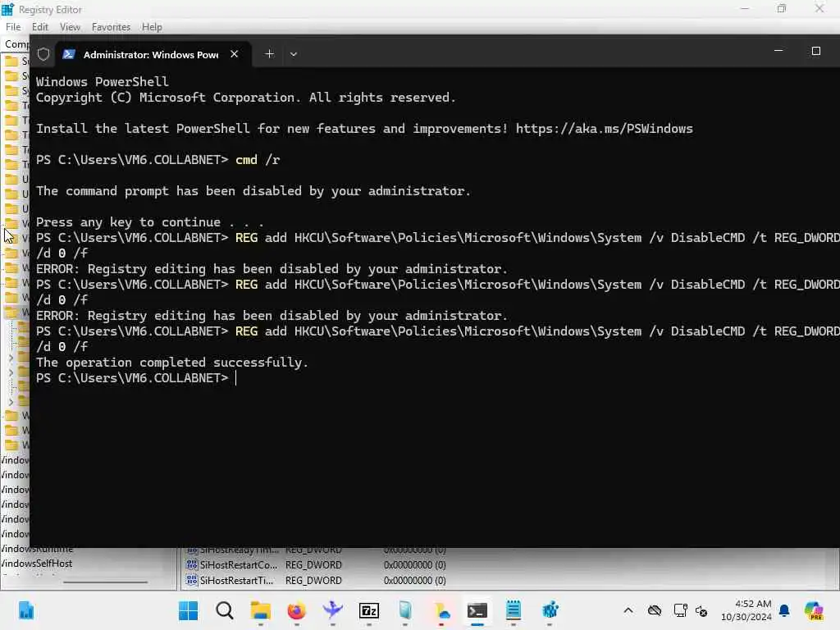Minimize the Windows Terminal window

[778, 50]
